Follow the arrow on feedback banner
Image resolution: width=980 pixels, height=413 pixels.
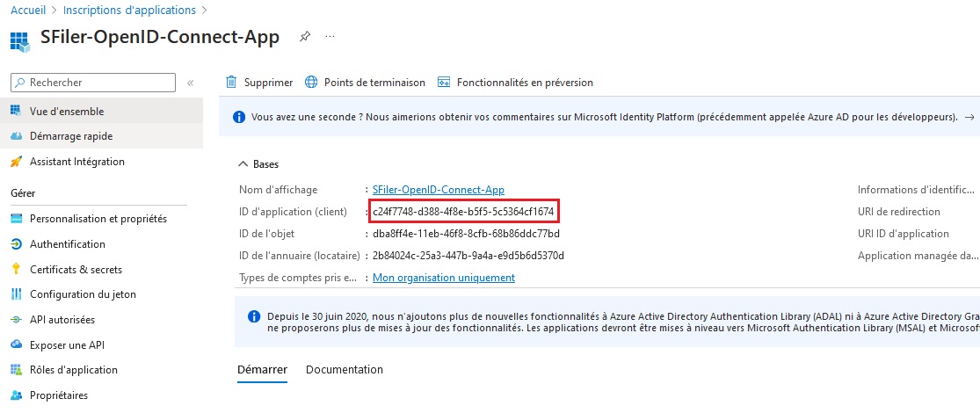[x=969, y=117]
